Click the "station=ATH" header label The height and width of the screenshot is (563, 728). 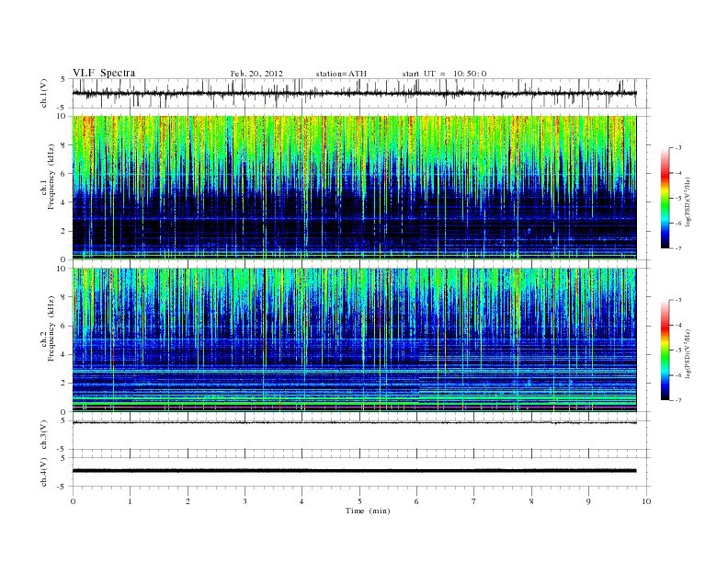(x=341, y=74)
